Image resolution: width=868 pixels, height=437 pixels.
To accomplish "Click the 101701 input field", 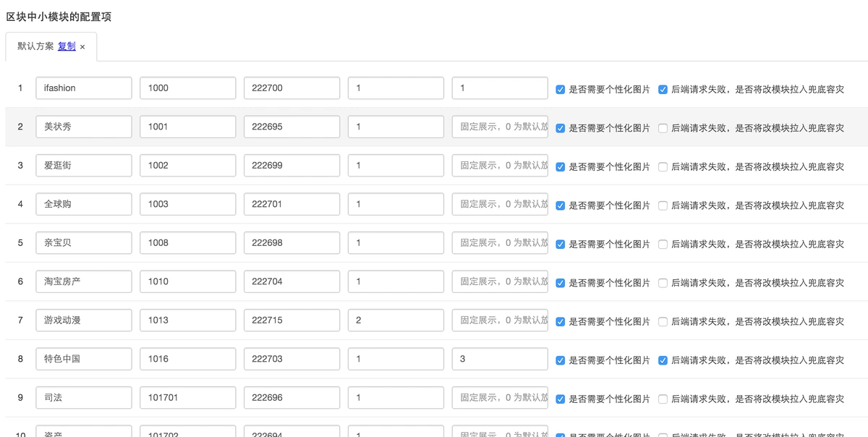I will pos(188,398).
